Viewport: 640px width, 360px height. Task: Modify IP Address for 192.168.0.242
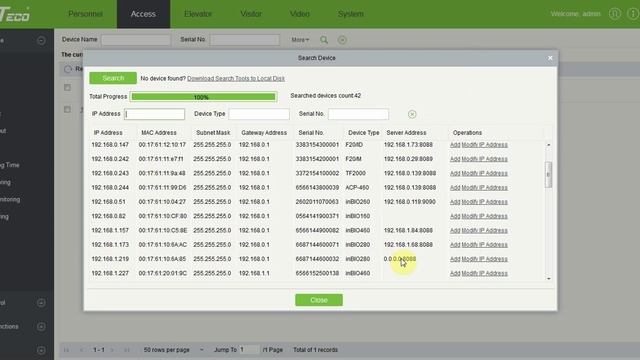tap(484, 159)
